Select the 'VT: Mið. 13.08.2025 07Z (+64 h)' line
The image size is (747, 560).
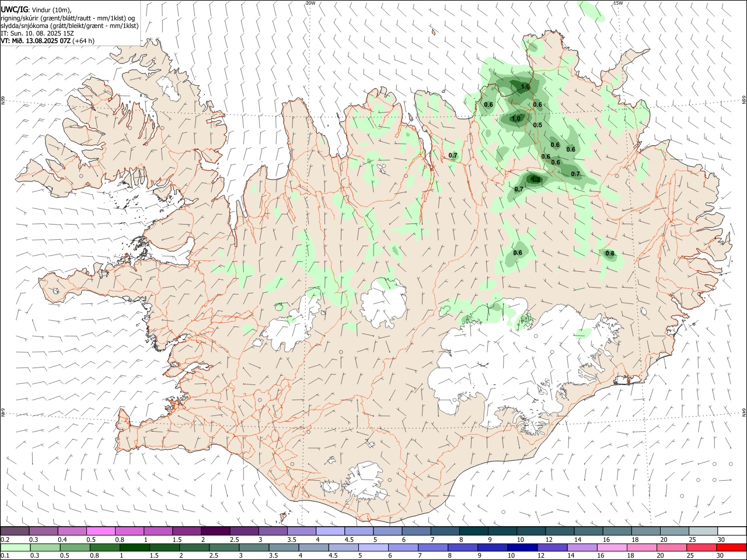coord(48,41)
